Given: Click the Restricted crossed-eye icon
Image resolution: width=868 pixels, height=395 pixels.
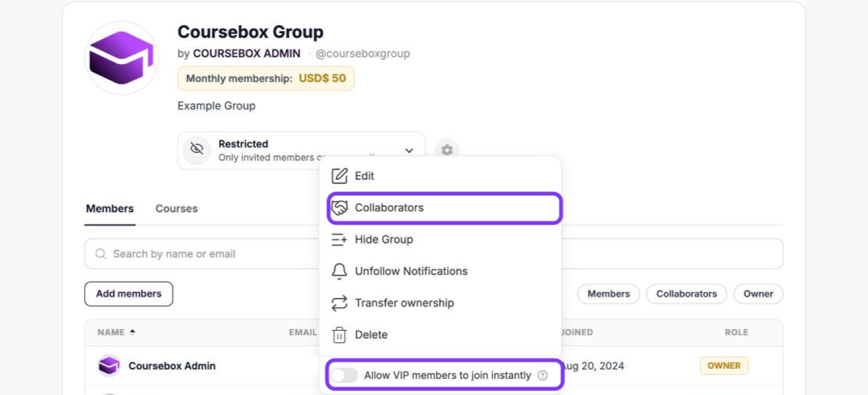Looking at the screenshot, I should point(197,150).
